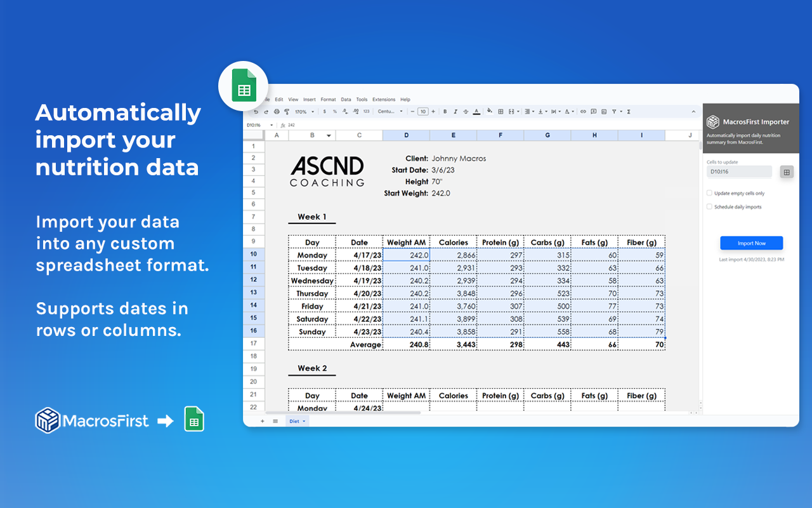The image size is (812, 508).
Task: Toggle italic formatting
Action: coord(455,112)
